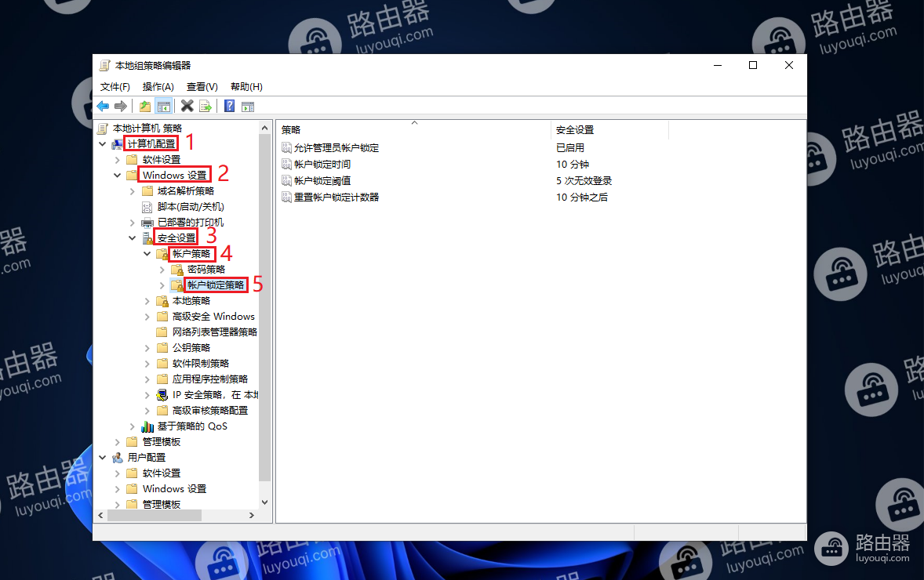Click the 本地计算机 策略 root icon
Screen dimensions: 924x580
pyautogui.click(x=103, y=129)
